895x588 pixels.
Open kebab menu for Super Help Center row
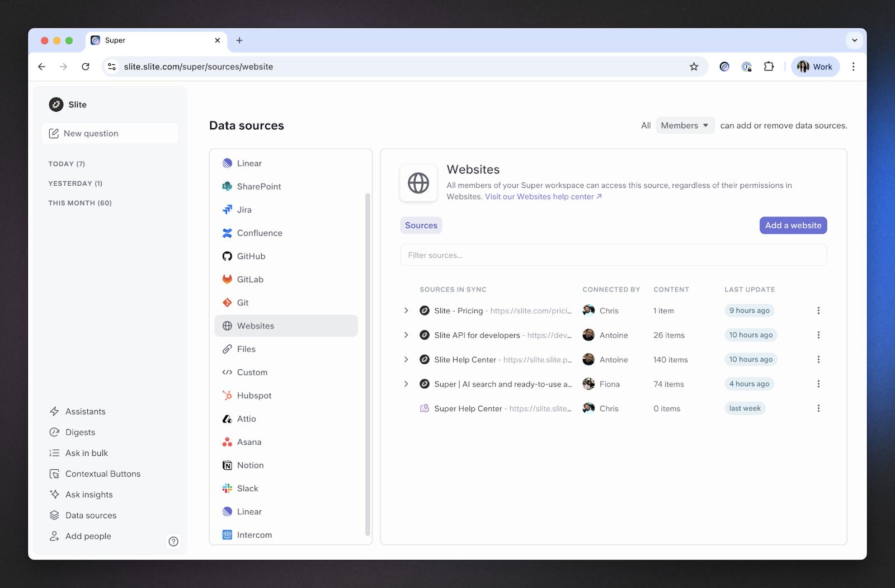(818, 408)
